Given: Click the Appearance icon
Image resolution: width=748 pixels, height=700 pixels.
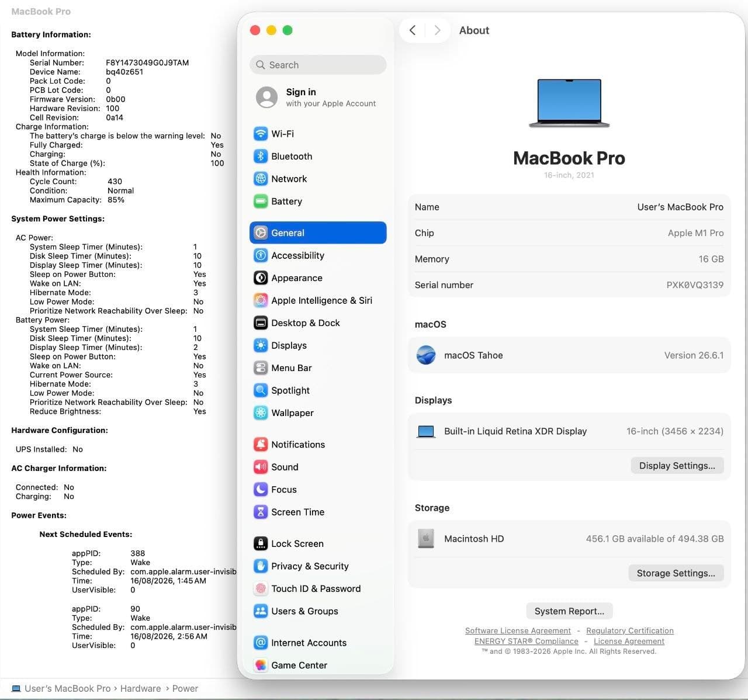Looking at the screenshot, I should 261,278.
